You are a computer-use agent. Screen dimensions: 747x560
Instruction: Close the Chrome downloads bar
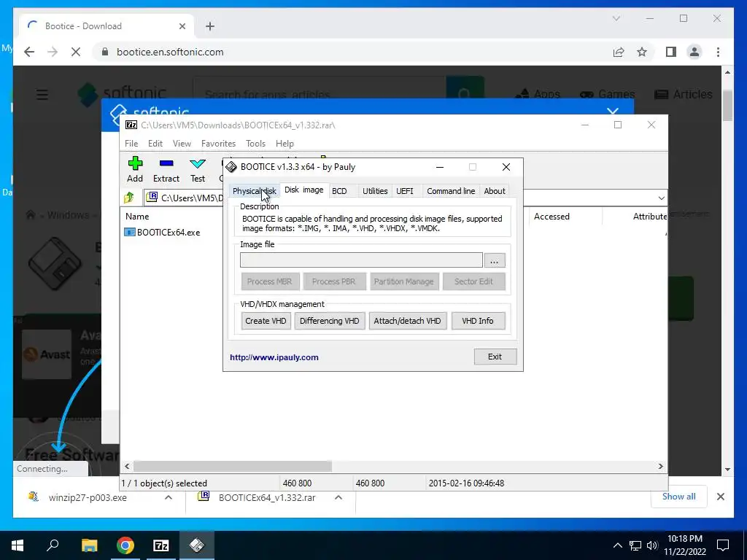[x=721, y=497]
